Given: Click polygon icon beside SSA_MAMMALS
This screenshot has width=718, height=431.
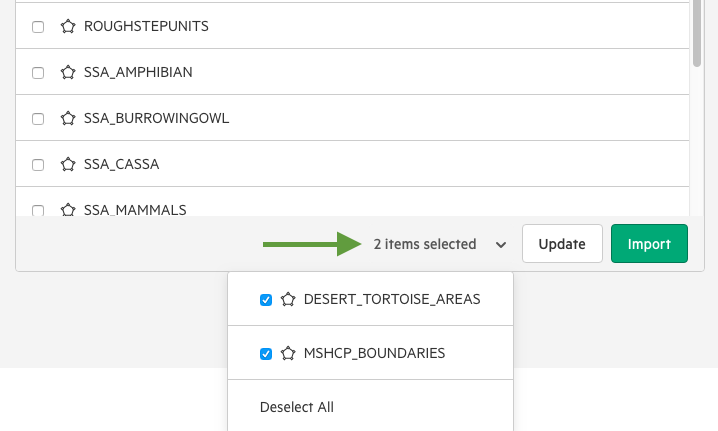Looking at the screenshot, I should pyautogui.click(x=68, y=209).
